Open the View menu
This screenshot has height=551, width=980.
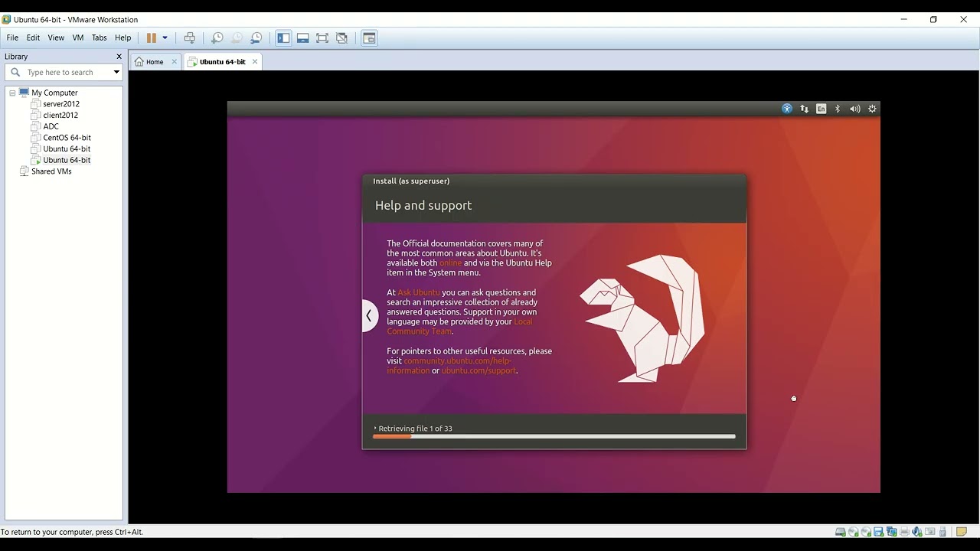[56, 37]
